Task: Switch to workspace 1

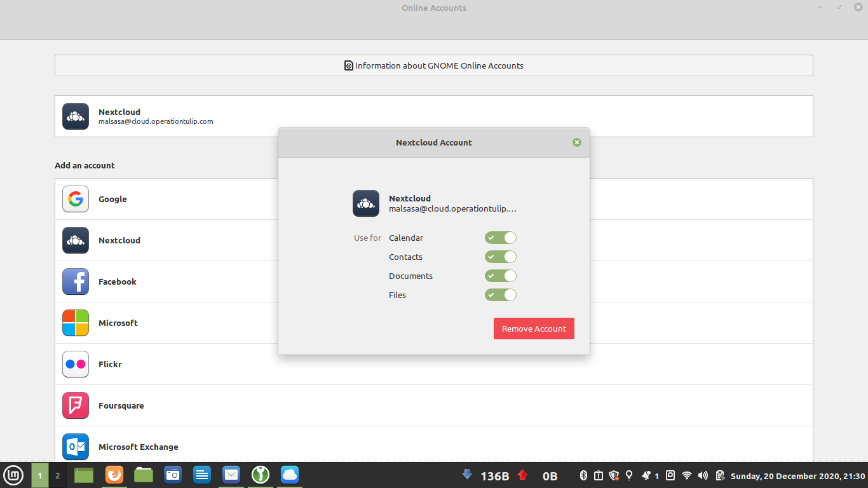Action: [39, 475]
